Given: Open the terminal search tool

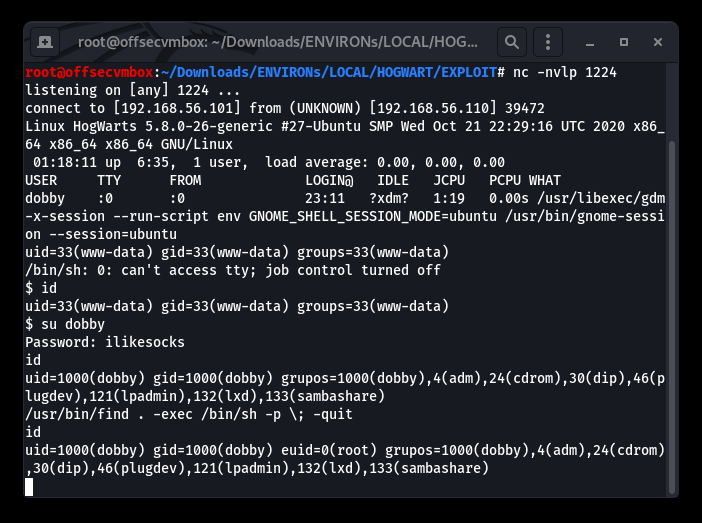Looking at the screenshot, I should click(512, 42).
